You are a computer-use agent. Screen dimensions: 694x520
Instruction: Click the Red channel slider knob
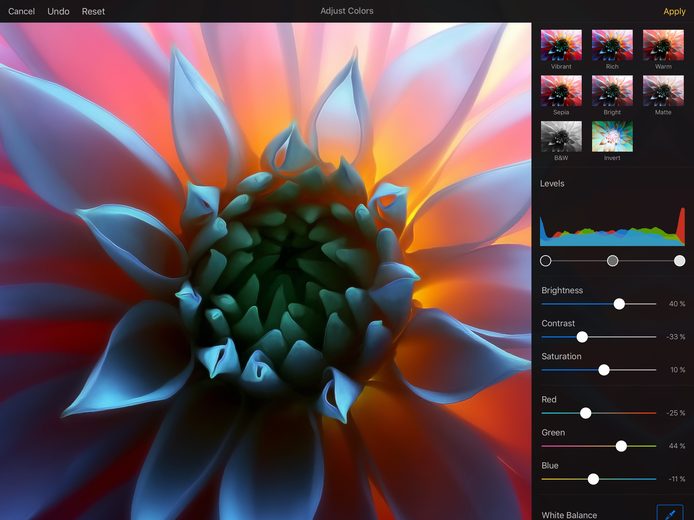(x=586, y=413)
